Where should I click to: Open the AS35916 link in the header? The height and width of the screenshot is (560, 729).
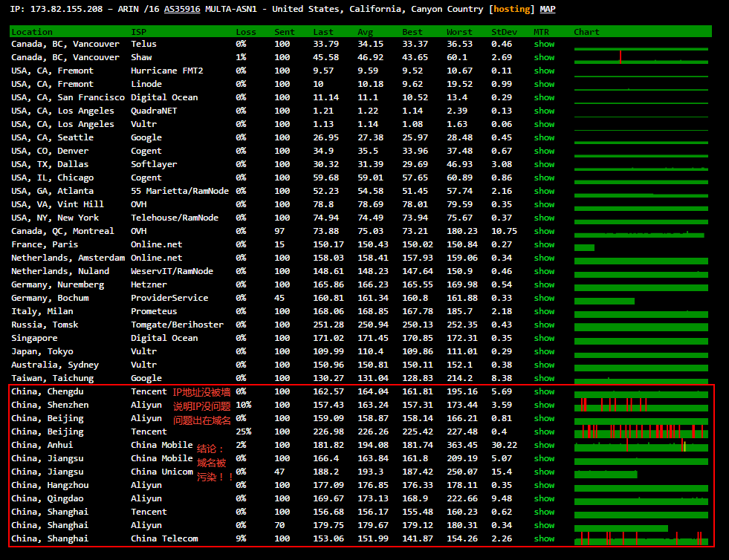click(x=182, y=9)
